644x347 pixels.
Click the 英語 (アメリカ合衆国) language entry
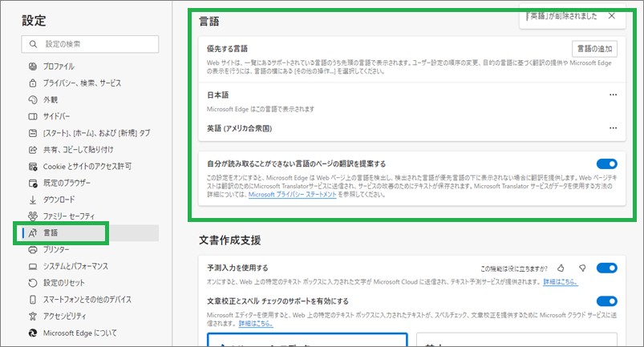(x=240, y=128)
